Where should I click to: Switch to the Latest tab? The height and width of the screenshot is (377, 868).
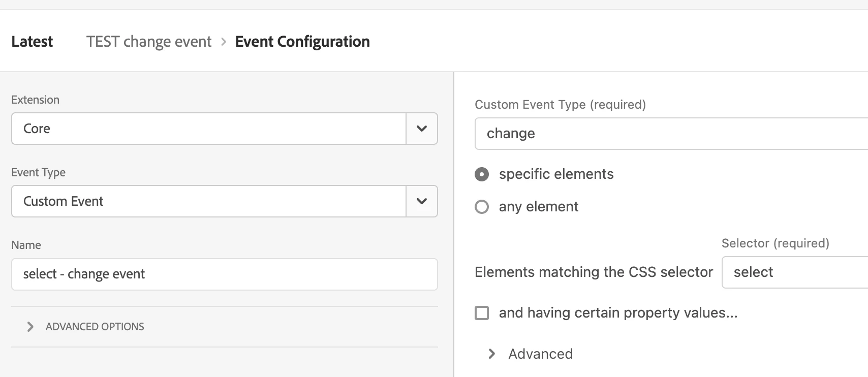[x=32, y=42]
